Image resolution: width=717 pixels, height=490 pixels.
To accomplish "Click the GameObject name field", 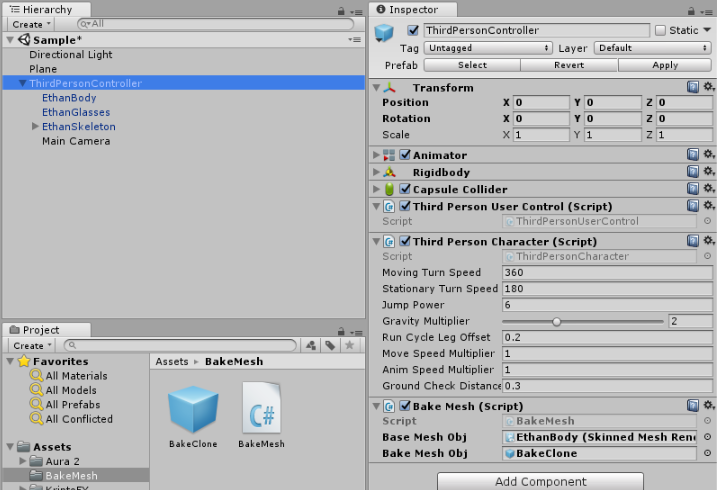I will pos(536,31).
